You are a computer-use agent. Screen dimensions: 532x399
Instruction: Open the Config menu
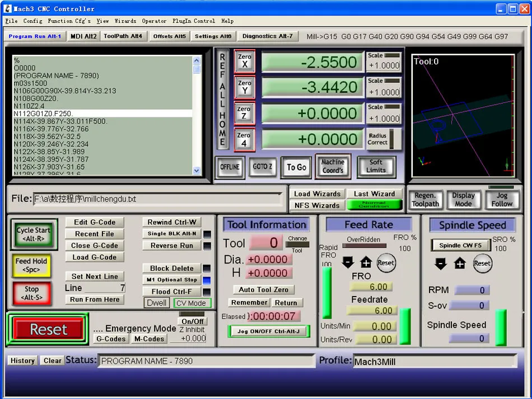pyautogui.click(x=32, y=21)
